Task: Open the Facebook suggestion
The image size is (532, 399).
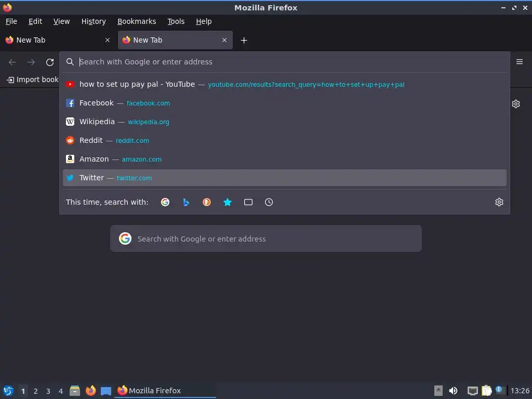Action: (285, 103)
